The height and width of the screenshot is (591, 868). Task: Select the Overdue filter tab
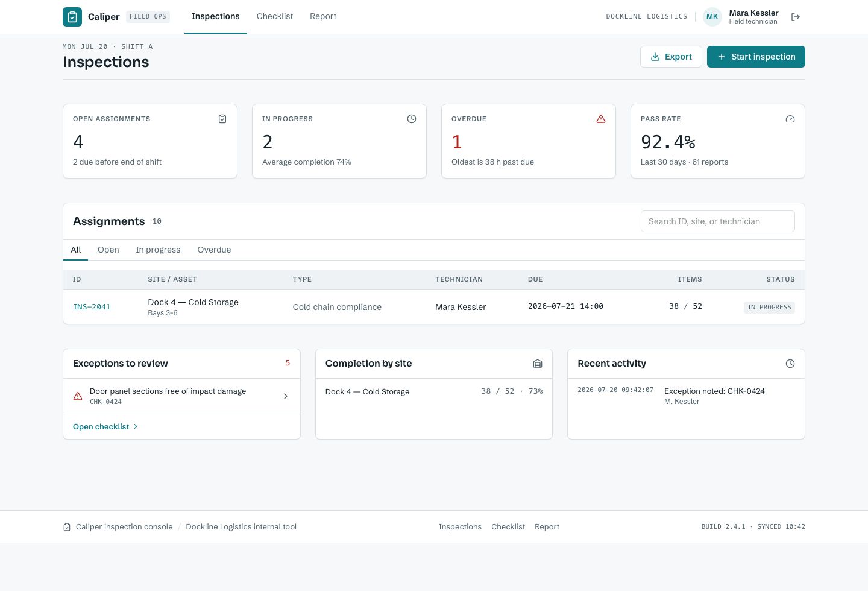point(214,250)
